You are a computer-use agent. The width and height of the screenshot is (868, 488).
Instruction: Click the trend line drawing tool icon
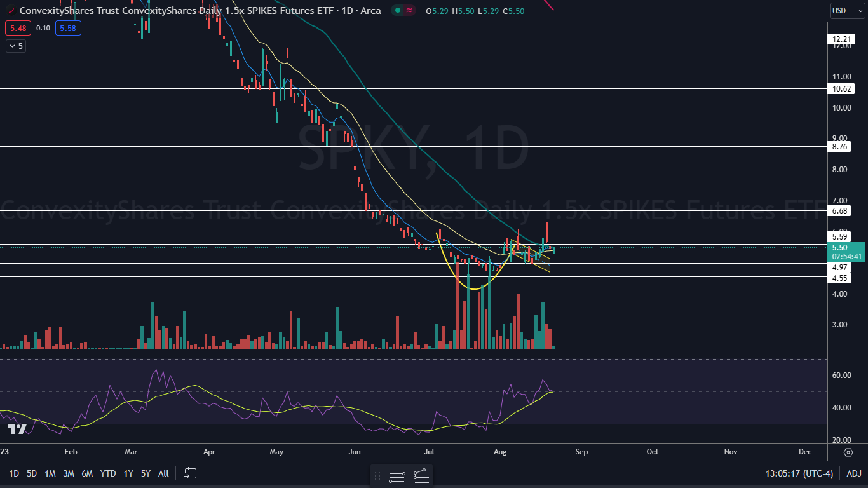pyautogui.click(x=421, y=475)
